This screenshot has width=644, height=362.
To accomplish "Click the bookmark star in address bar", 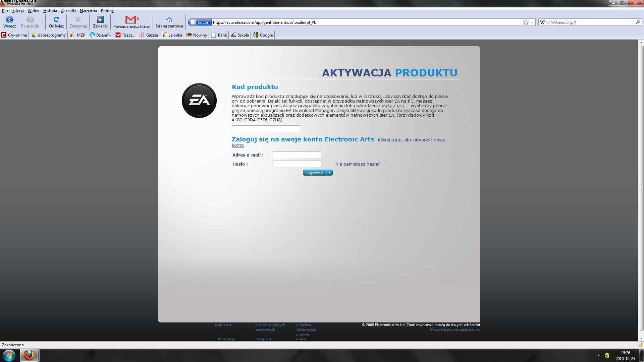I will [x=526, y=22].
